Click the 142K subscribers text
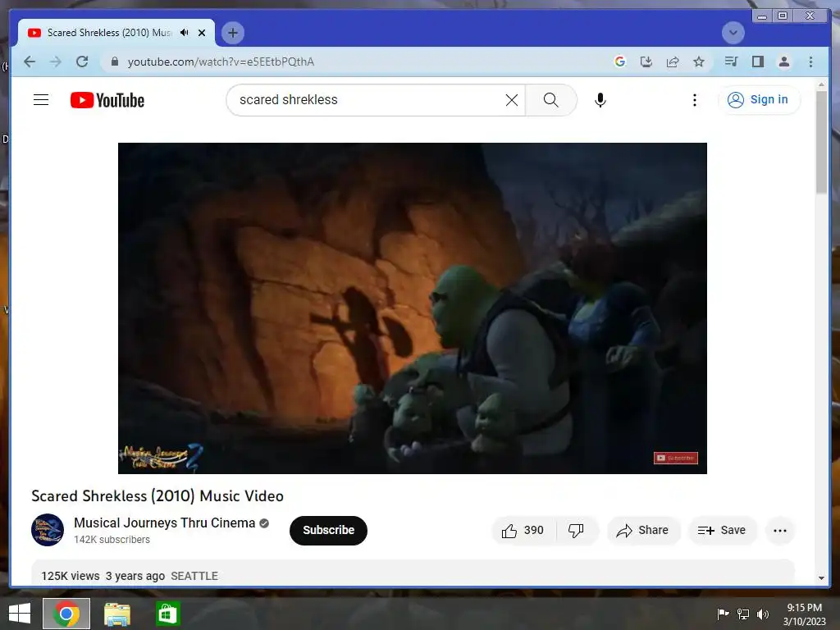 coord(112,540)
